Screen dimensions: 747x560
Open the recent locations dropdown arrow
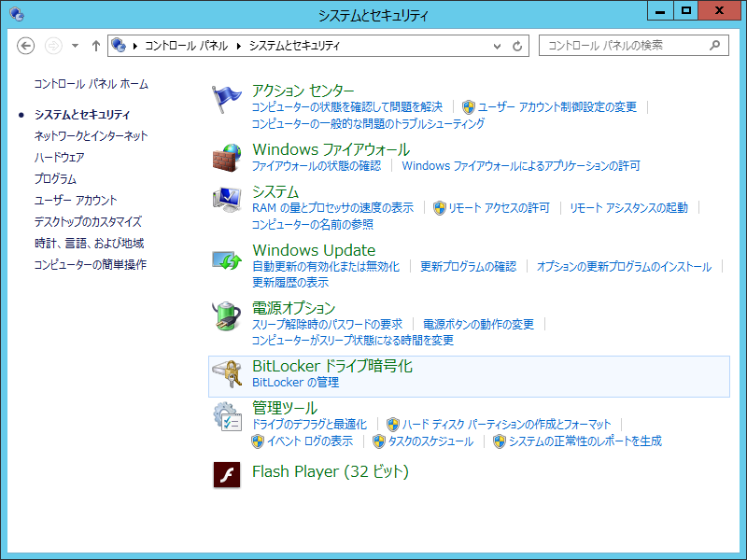pos(75,46)
